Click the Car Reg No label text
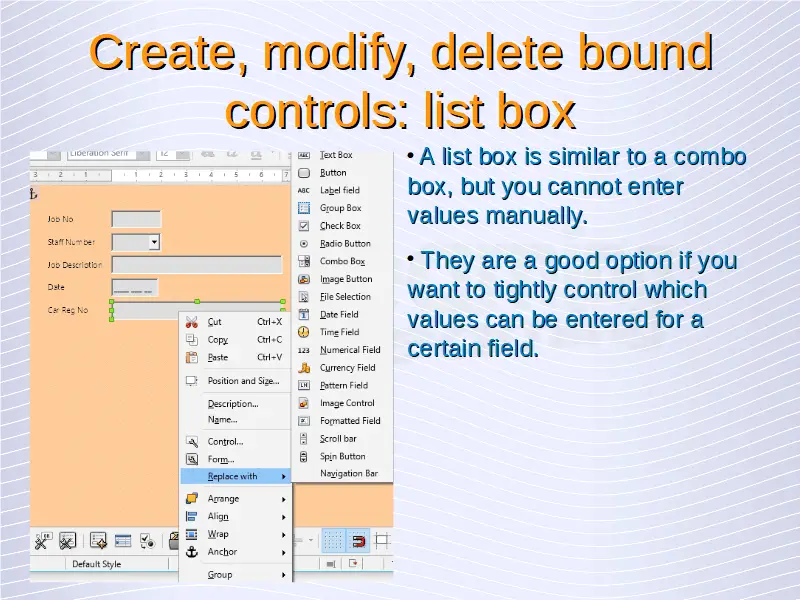Image resolution: width=800 pixels, height=600 pixels. 67,310
